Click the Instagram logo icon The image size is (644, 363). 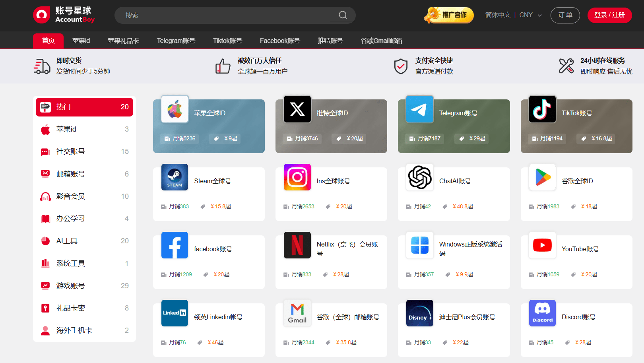point(297,177)
